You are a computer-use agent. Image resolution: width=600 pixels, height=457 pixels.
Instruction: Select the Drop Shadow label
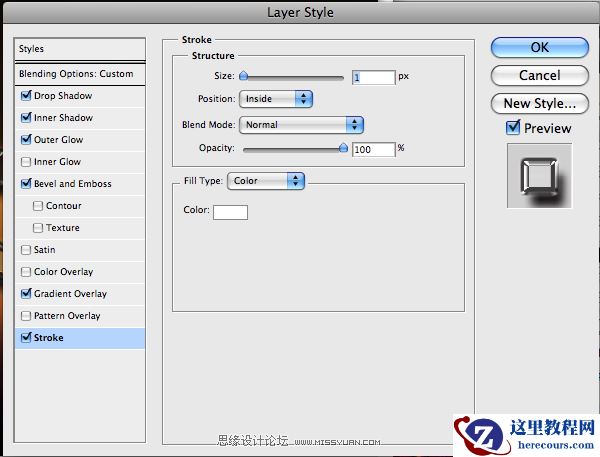(63, 96)
